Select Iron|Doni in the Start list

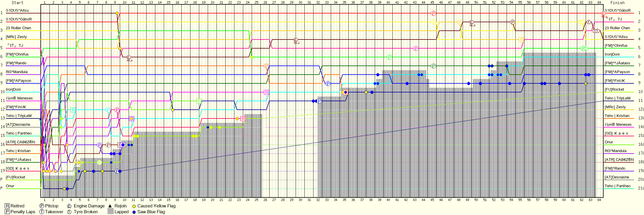13,90
